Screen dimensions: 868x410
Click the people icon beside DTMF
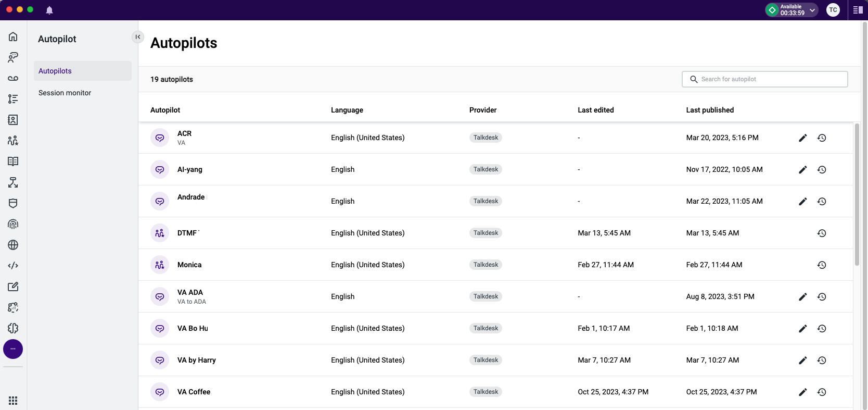pyautogui.click(x=160, y=233)
